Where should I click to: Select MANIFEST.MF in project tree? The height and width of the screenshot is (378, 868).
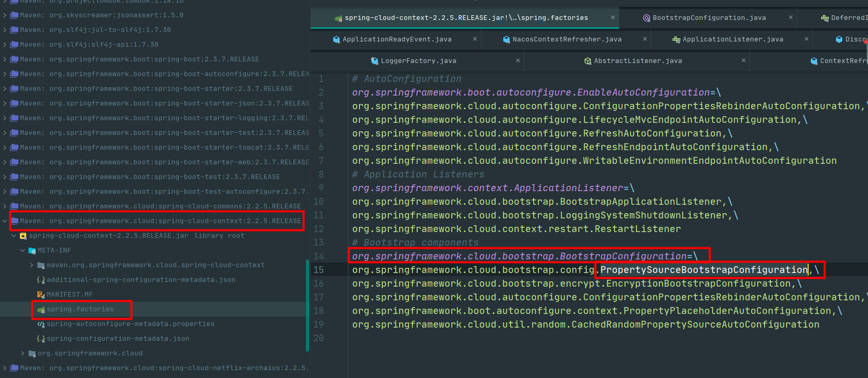69,295
